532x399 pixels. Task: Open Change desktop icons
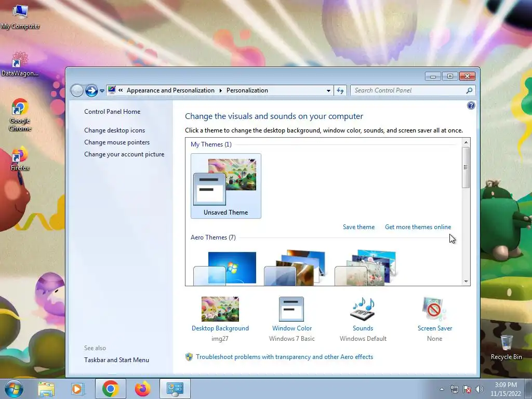coord(114,130)
